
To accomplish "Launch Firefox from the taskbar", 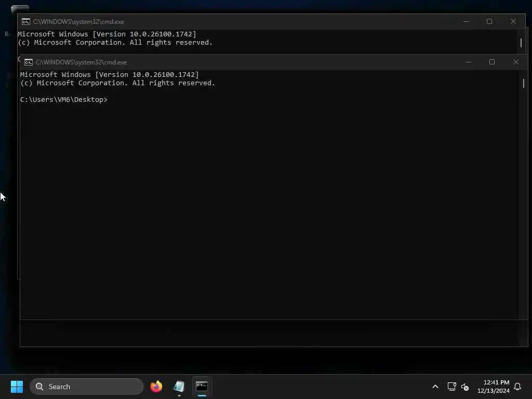I will coord(156,387).
